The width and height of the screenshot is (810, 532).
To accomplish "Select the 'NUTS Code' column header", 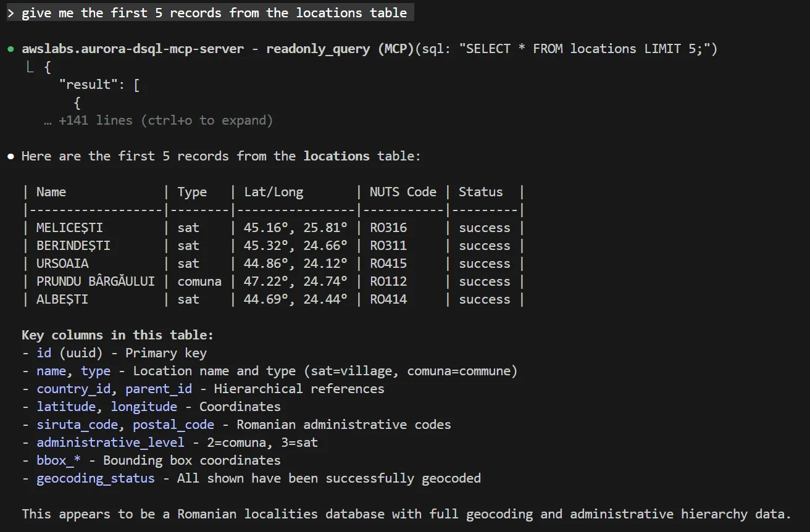I will click(403, 192).
